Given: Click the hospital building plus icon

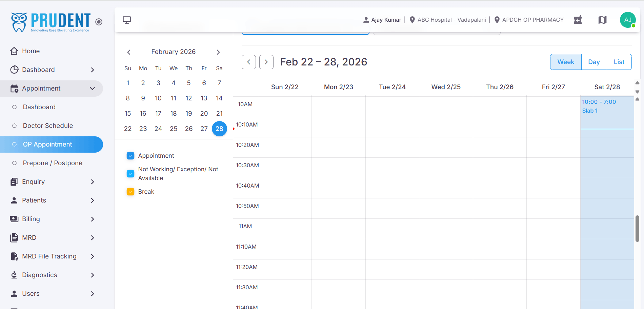Looking at the screenshot, I should [578, 20].
